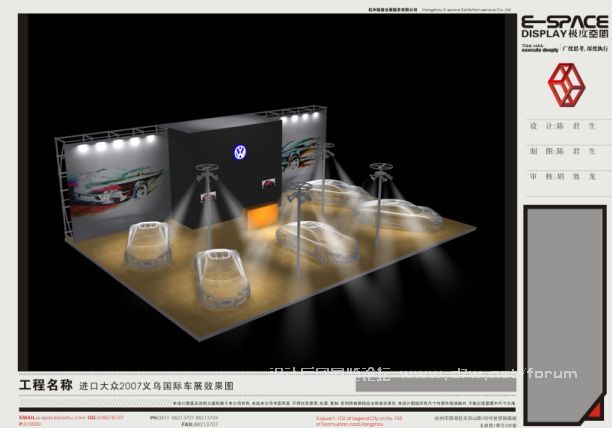Click the company name line above the render

tap(439, 9)
